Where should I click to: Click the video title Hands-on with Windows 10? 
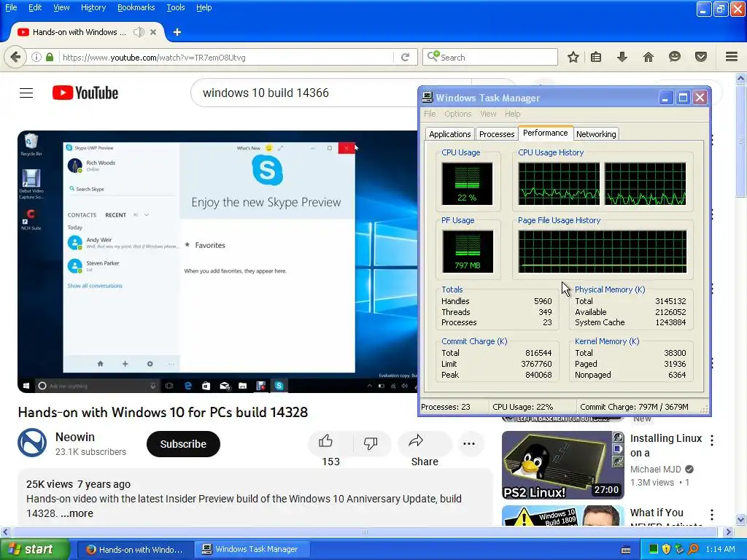(x=163, y=413)
